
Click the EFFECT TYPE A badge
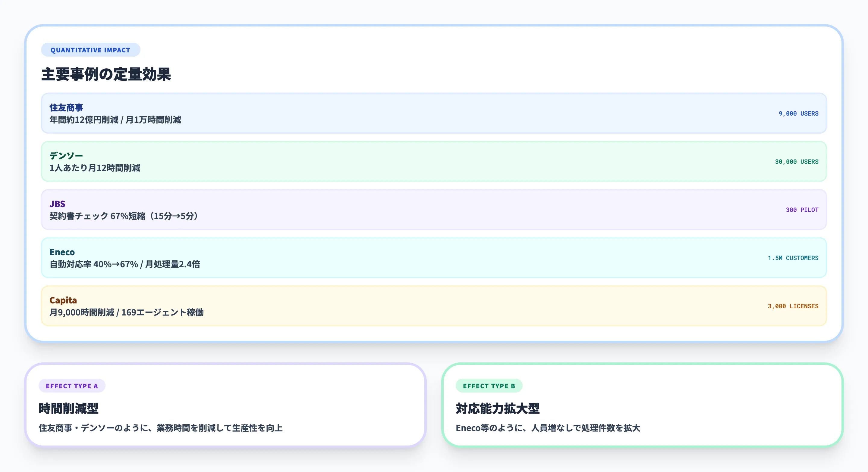click(x=72, y=386)
